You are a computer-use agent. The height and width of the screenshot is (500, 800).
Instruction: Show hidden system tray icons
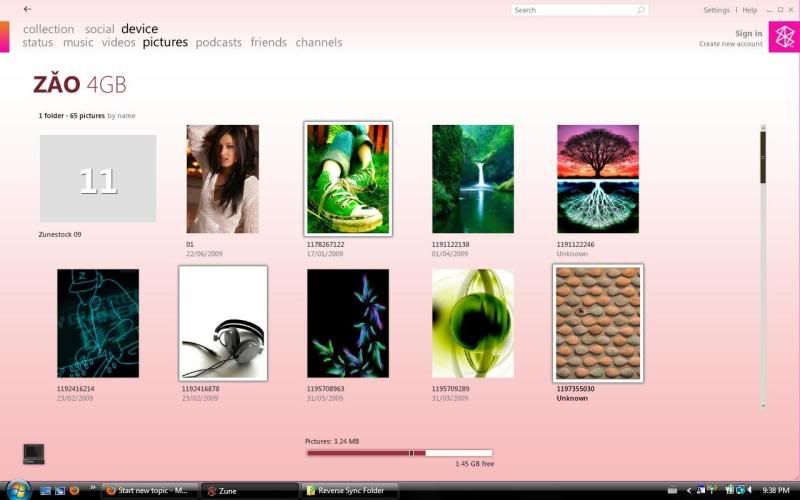[x=689, y=491]
